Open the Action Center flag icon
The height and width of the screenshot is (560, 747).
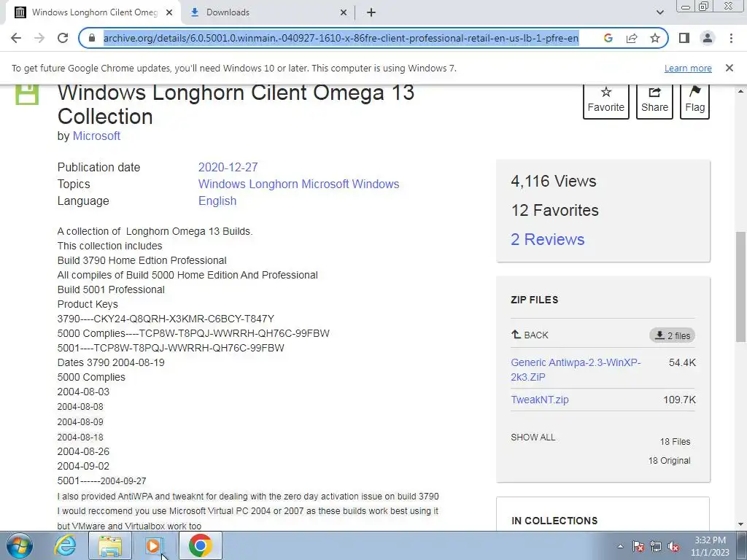pos(638,546)
